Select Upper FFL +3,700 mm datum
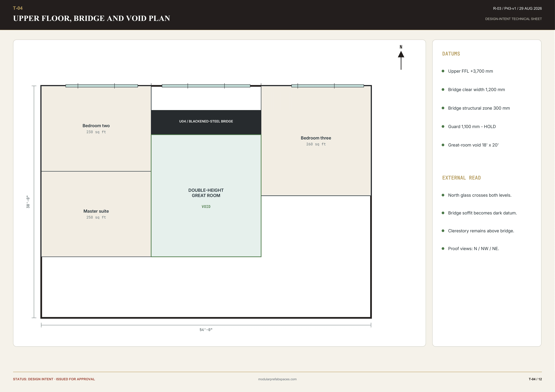Screen dimensions: 555x392 click(x=470, y=71)
